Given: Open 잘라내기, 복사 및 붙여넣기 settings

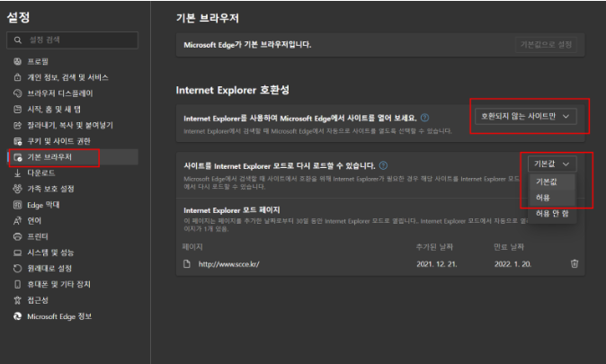Looking at the screenshot, I should tap(70, 125).
